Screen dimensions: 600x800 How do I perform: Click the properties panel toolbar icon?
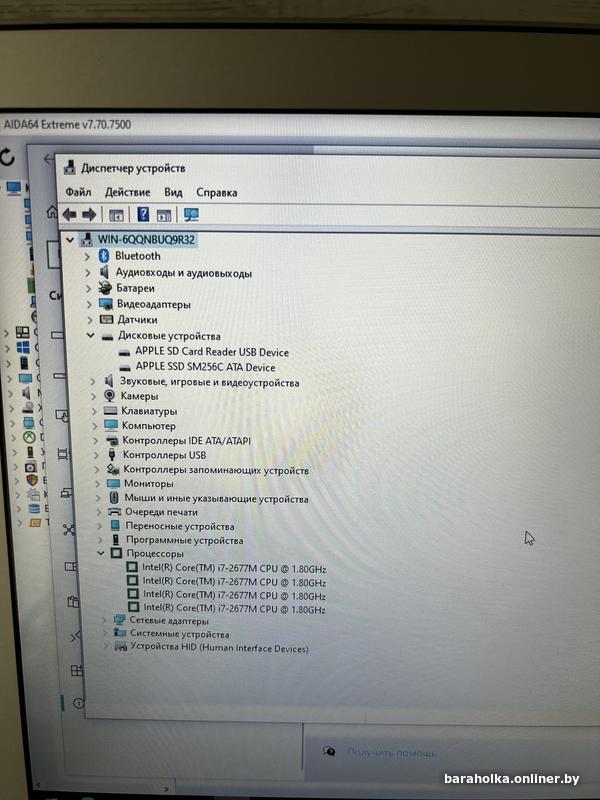tap(164, 215)
